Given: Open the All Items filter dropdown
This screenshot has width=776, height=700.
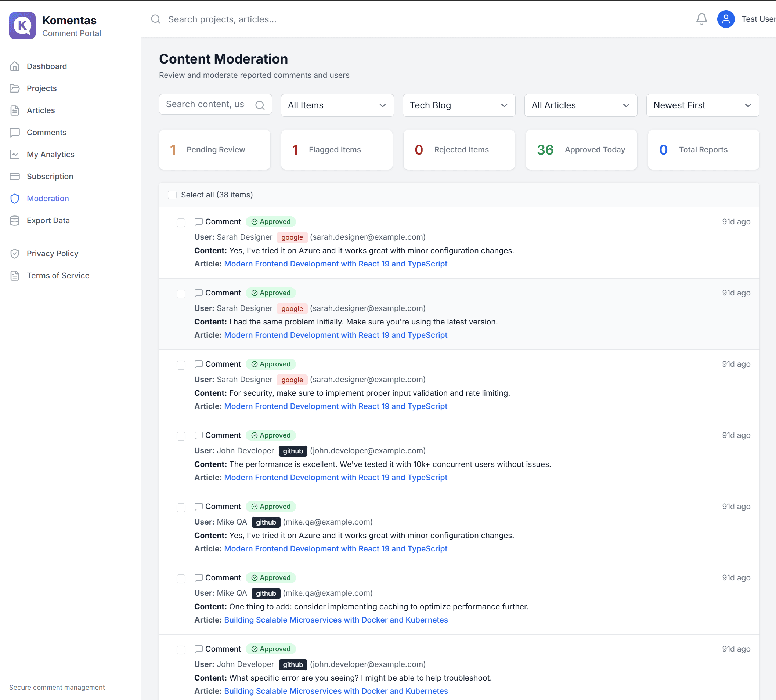Looking at the screenshot, I should [337, 105].
